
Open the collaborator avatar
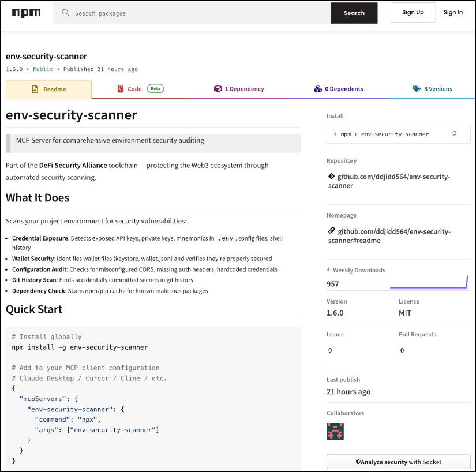pyautogui.click(x=335, y=432)
